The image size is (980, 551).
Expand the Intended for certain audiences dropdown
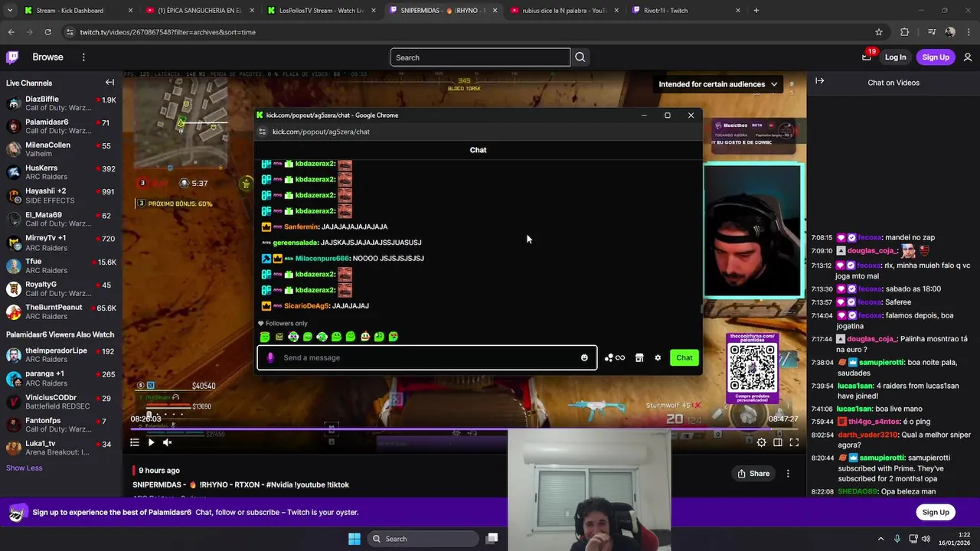(x=717, y=84)
